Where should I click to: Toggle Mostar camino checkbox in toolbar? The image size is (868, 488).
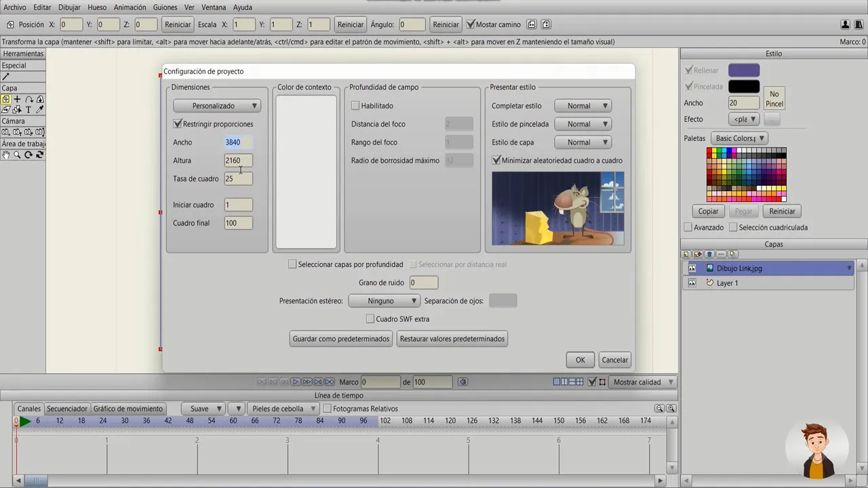click(x=471, y=24)
